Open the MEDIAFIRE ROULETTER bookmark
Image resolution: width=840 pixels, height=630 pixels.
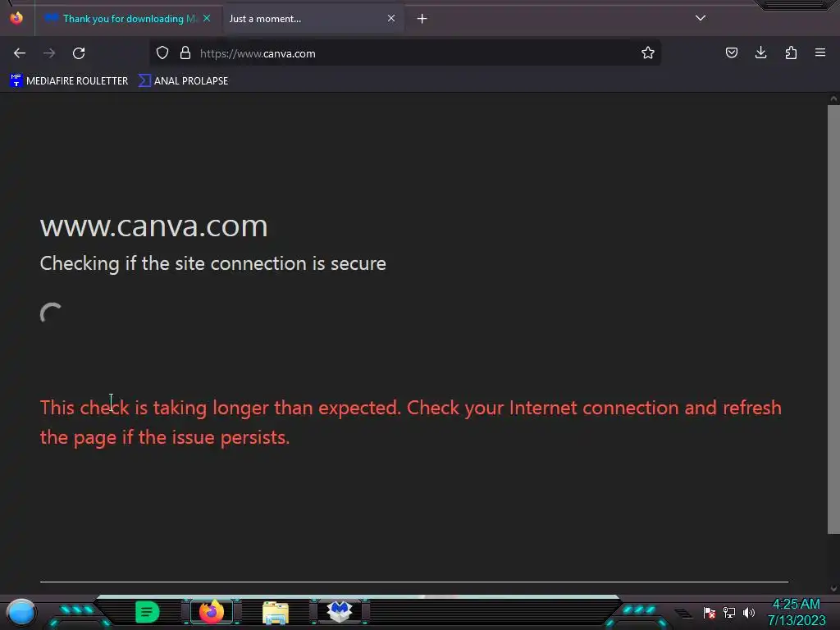tap(69, 81)
